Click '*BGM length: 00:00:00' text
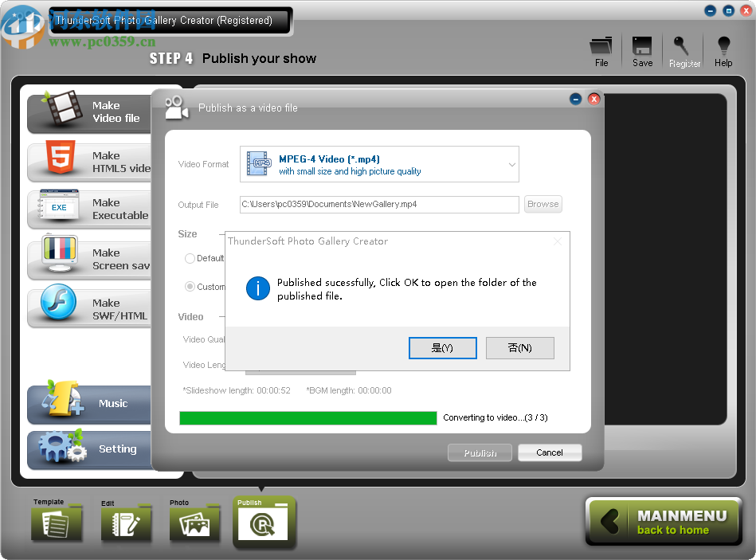This screenshot has width=756, height=560. tap(349, 390)
